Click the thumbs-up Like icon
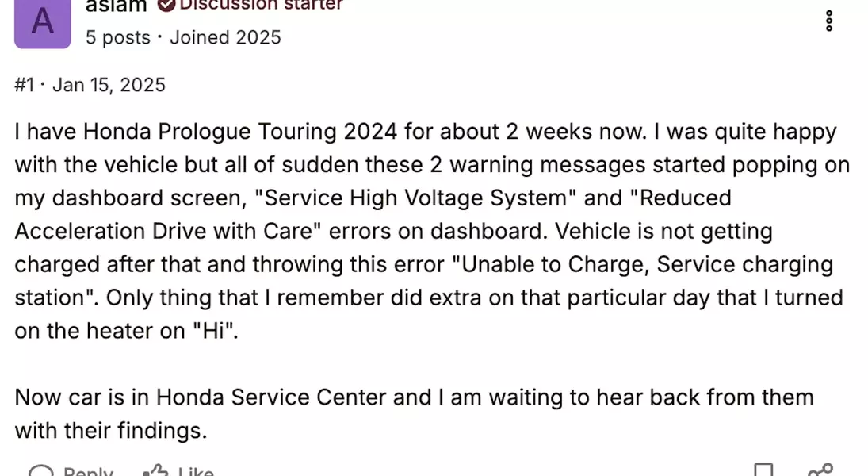This screenshot has width=868, height=476. 155,470
